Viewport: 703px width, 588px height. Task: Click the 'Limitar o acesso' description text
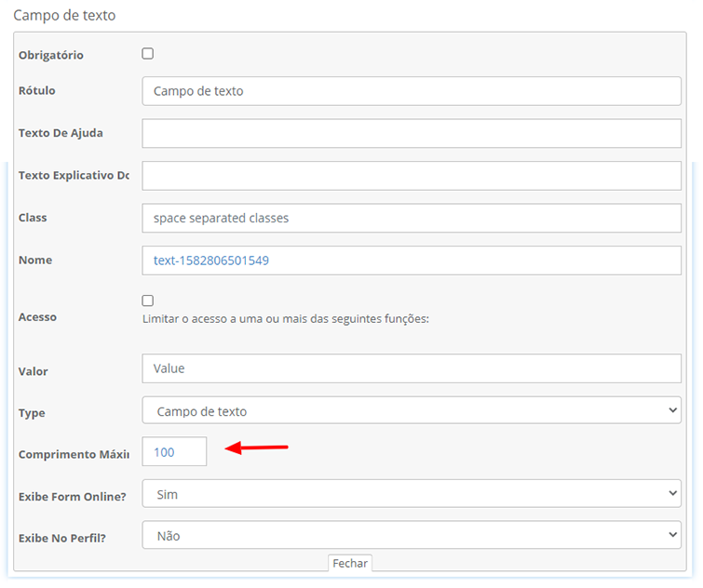point(284,319)
